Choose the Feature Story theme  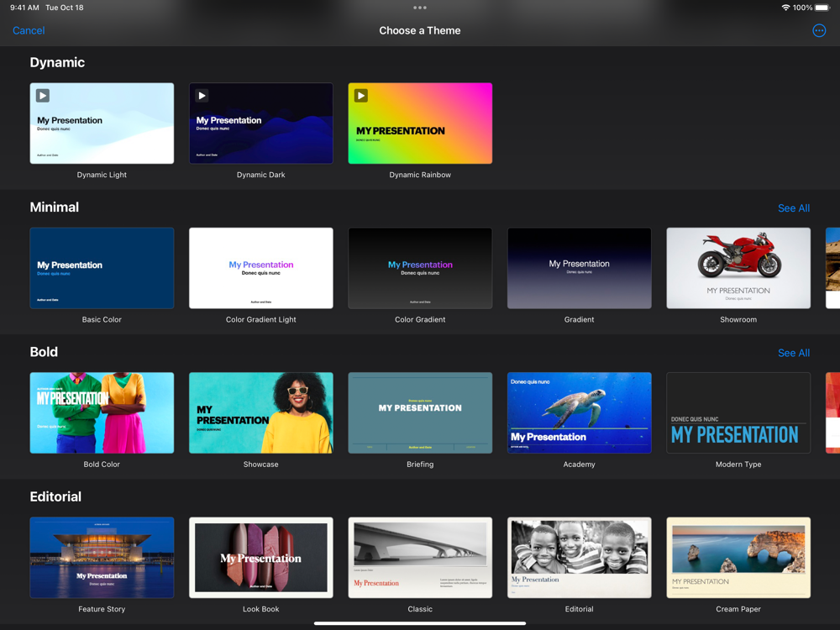pos(102,557)
